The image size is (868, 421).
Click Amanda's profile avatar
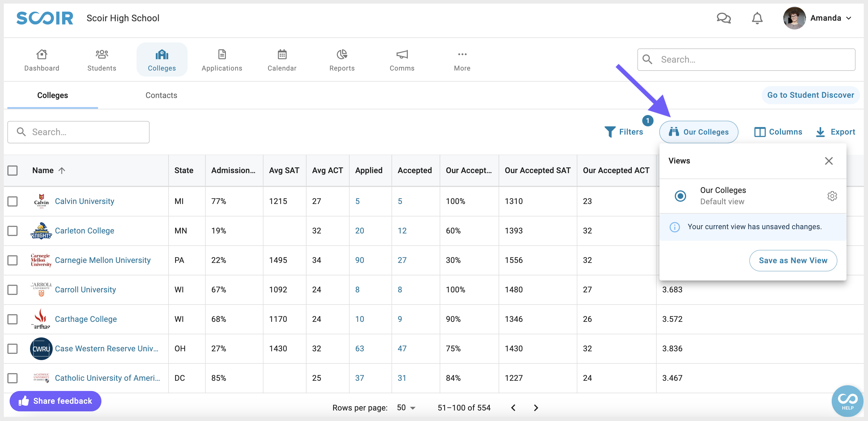click(x=794, y=18)
